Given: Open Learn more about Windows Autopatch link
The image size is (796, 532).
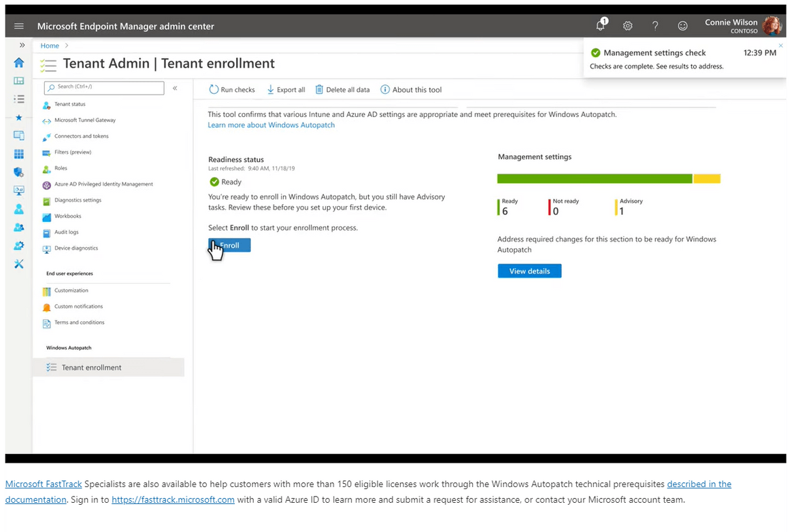Looking at the screenshot, I should click(x=271, y=125).
